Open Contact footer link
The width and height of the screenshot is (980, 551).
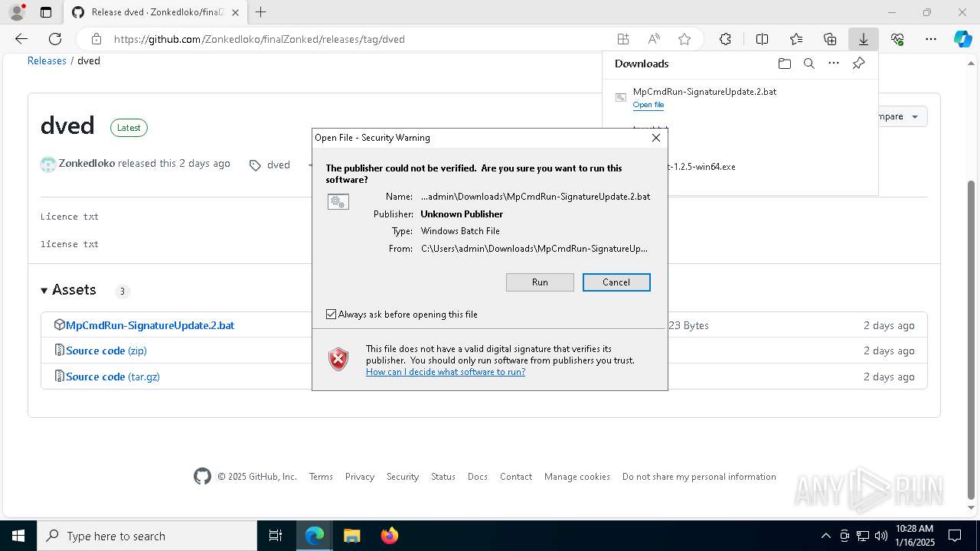[516, 477]
